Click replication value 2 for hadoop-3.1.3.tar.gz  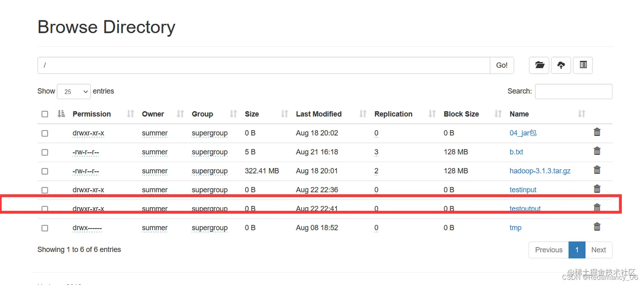(376, 171)
